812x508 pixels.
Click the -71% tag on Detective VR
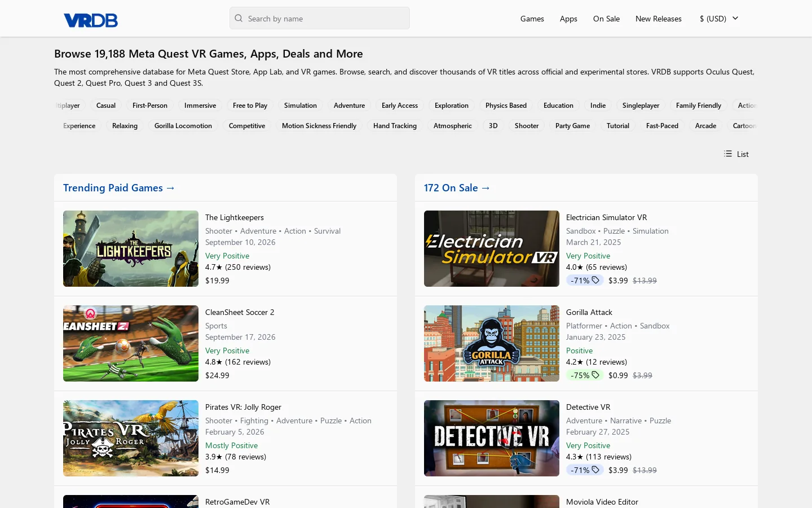585,470
